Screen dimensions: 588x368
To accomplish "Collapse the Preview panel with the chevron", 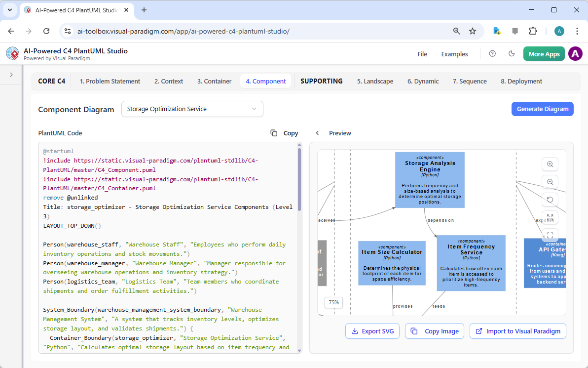I will 317,133.
